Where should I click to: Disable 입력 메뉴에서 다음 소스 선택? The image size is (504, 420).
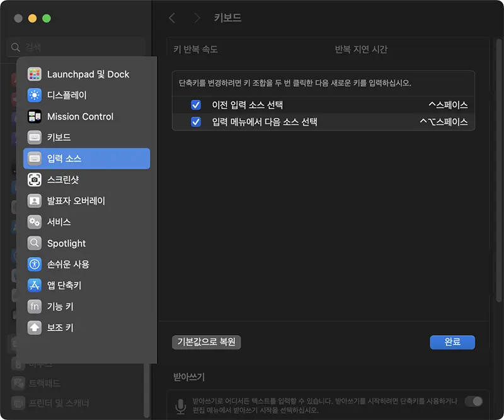(x=196, y=122)
